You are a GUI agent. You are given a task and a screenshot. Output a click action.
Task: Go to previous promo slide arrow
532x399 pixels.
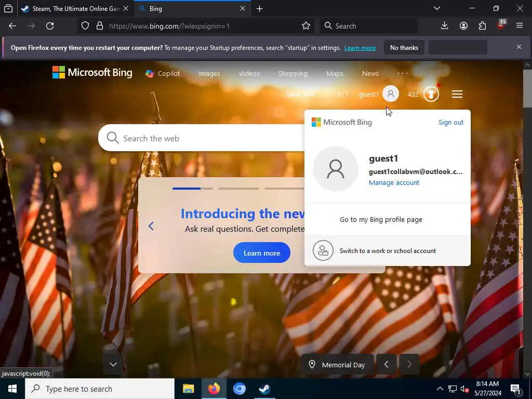[151, 226]
